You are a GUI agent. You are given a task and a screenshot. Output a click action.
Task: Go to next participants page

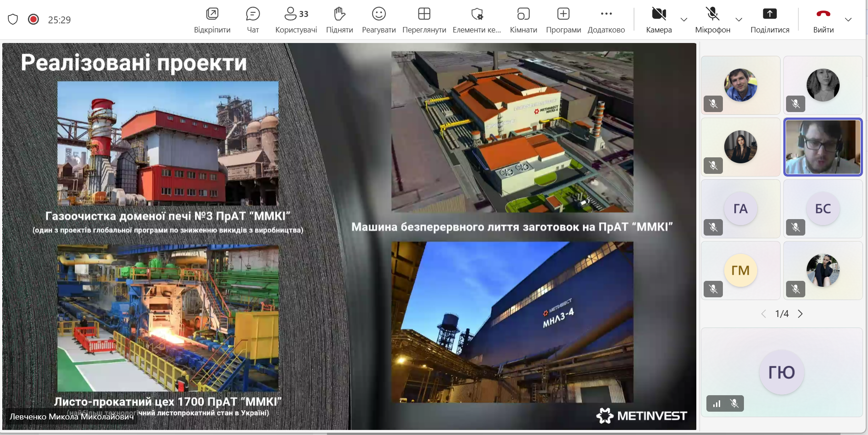[x=800, y=314]
